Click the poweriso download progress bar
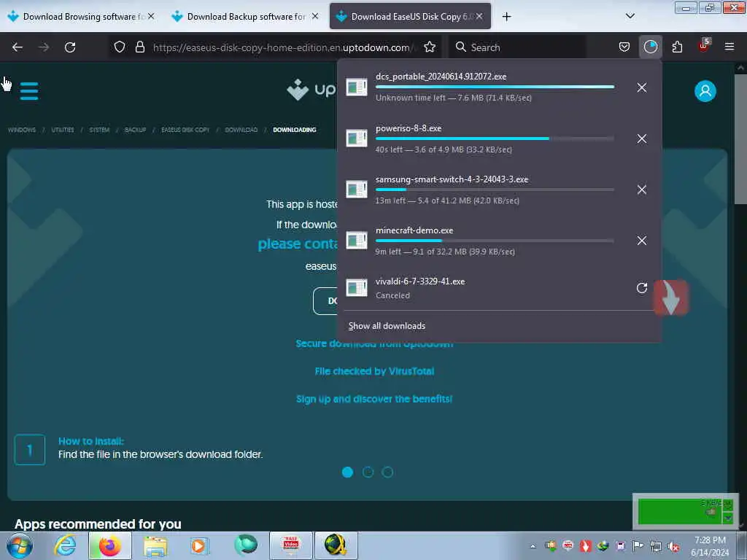Image resolution: width=747 pixels, height=560 pixels. (x=495, y=139)
